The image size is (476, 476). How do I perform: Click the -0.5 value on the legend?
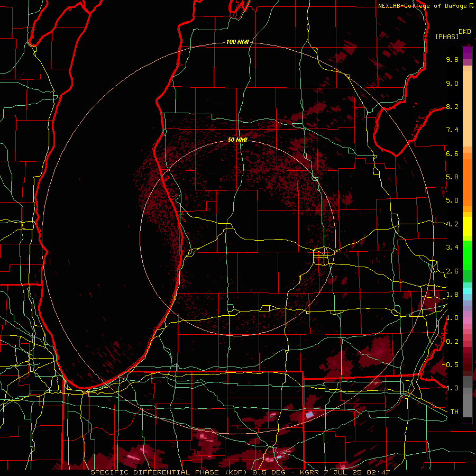pos(450,364)
